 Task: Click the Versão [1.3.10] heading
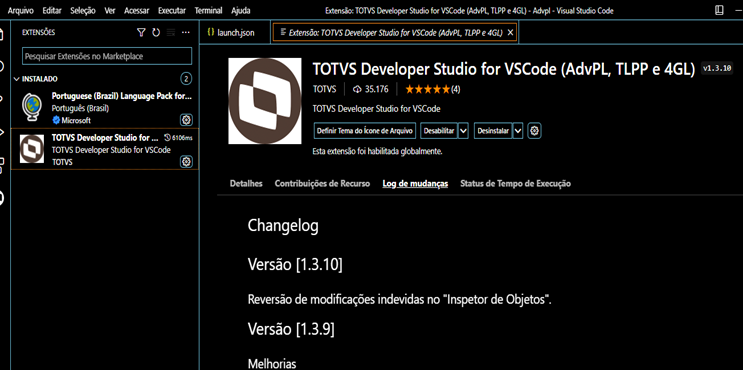(x=295, y=265)
